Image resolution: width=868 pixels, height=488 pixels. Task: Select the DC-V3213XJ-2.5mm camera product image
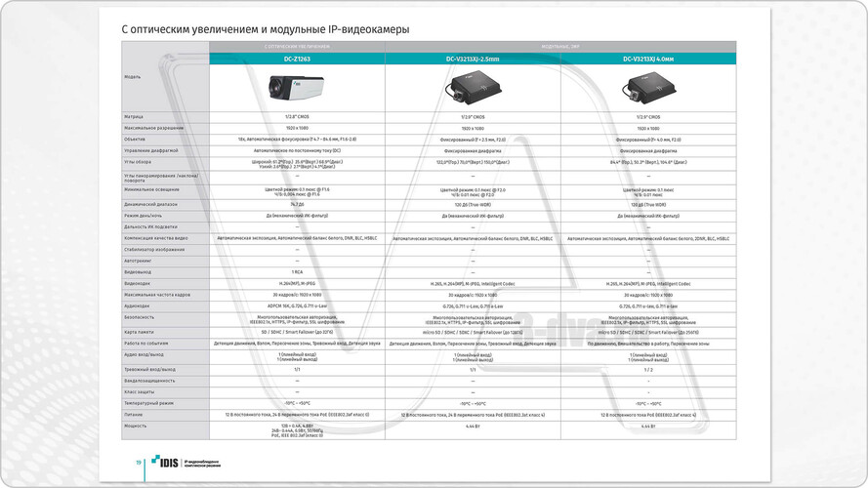tap(473, 89)
